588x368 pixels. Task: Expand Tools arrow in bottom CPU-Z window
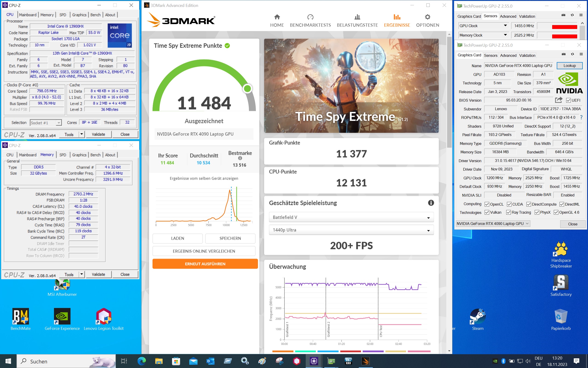(82, 274)
